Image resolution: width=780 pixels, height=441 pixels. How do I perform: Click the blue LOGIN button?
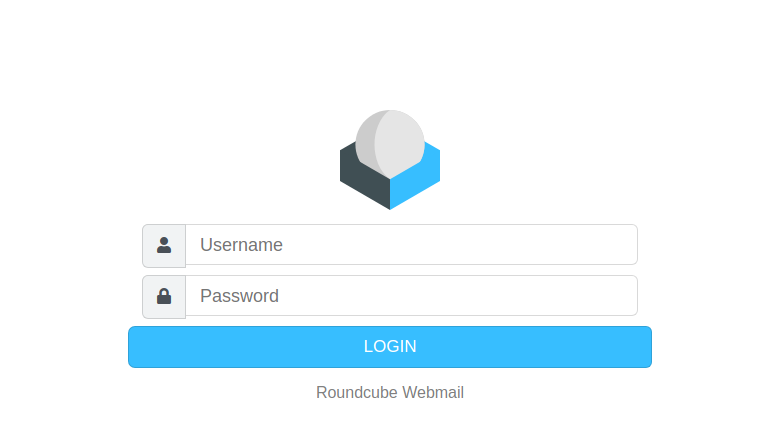coord(390,347)
